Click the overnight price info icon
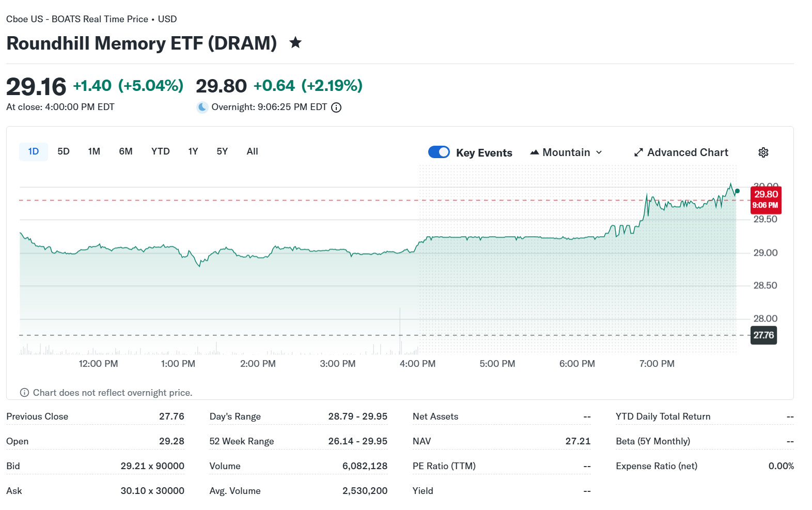 pyautogui.click(x=336, y=107)
